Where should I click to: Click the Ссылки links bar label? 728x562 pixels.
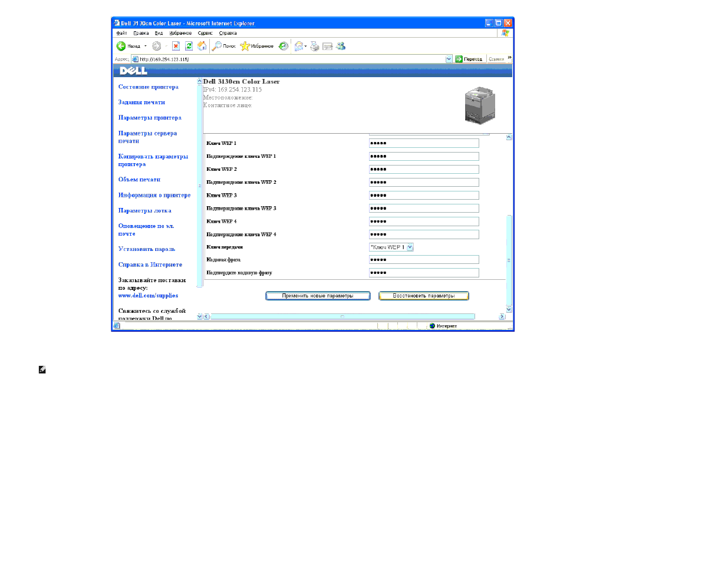tap(496, 59)
